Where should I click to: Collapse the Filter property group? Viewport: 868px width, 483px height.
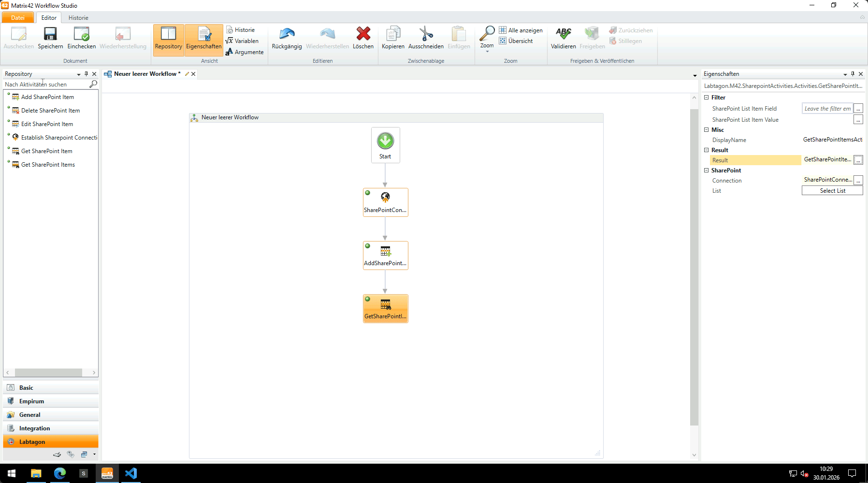pyautogui.click(x=706, y=98)
